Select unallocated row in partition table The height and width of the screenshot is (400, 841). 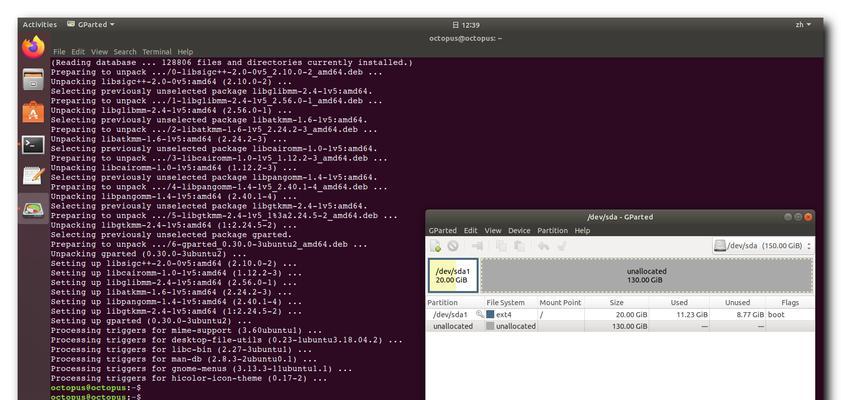[620, 326]
